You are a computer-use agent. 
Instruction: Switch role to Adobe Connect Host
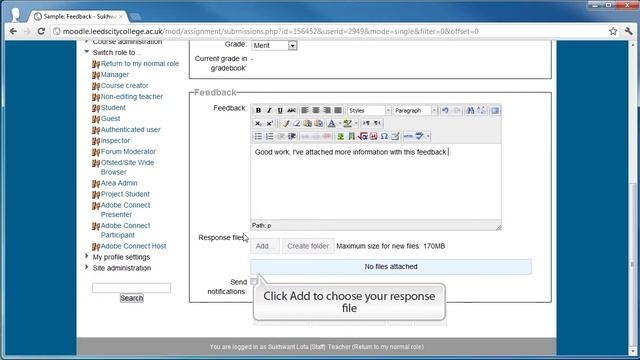(133, 246)
